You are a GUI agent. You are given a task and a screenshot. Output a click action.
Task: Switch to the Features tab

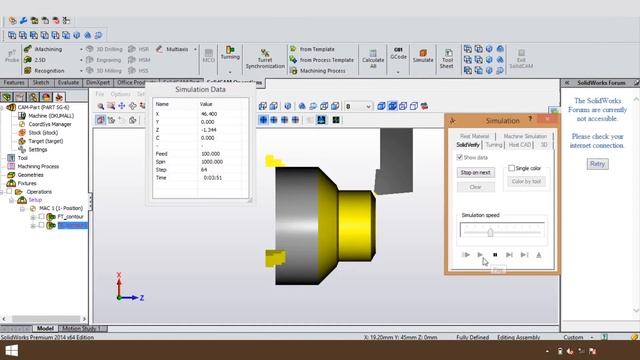coord(14,83)
